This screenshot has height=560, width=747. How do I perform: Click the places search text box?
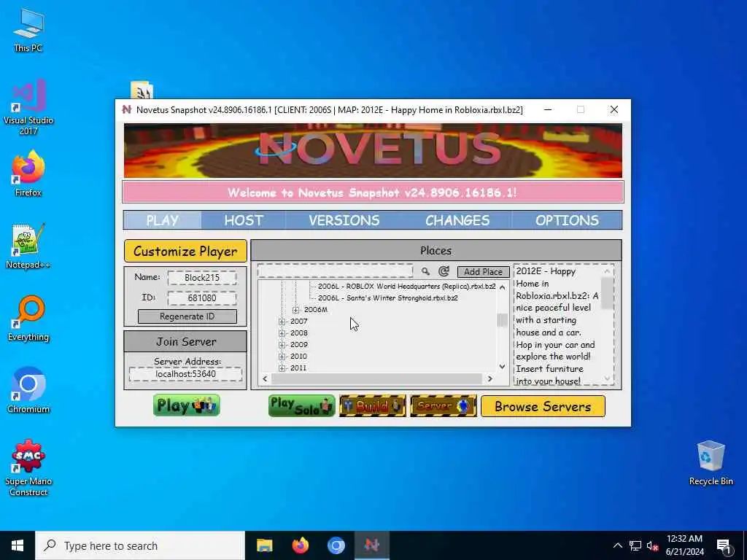point(336,271)
